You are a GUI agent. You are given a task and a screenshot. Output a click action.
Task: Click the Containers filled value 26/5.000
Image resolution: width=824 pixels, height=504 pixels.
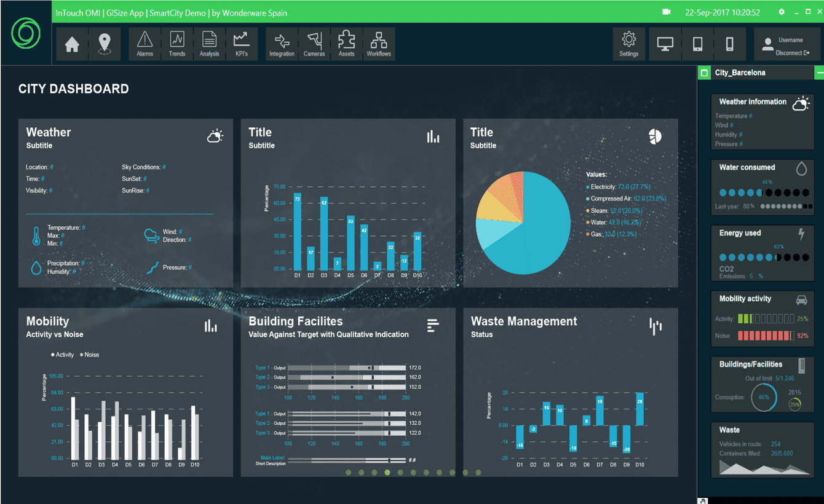click(782, 454)
